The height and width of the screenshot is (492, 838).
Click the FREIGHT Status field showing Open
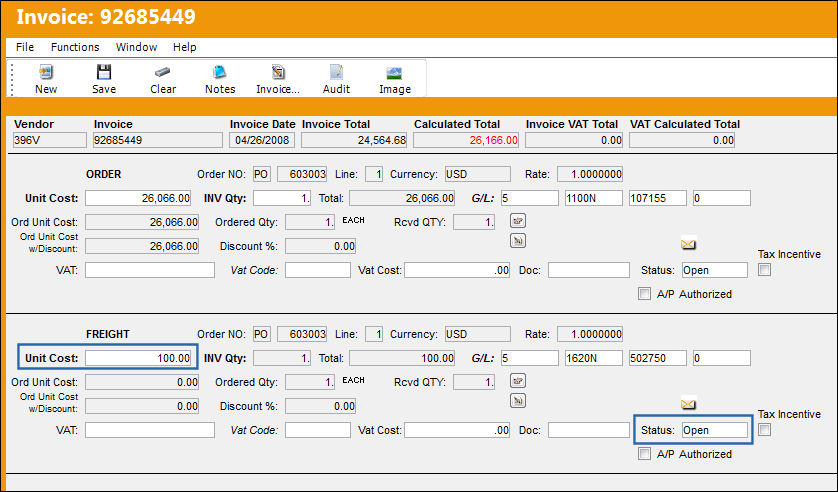715,430
